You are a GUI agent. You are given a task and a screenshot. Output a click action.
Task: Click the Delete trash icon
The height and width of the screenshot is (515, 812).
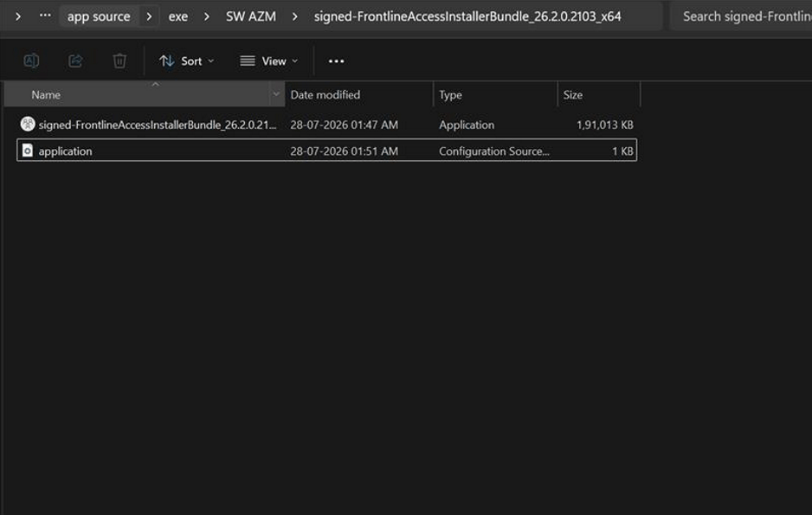click(x=119, y=61)
